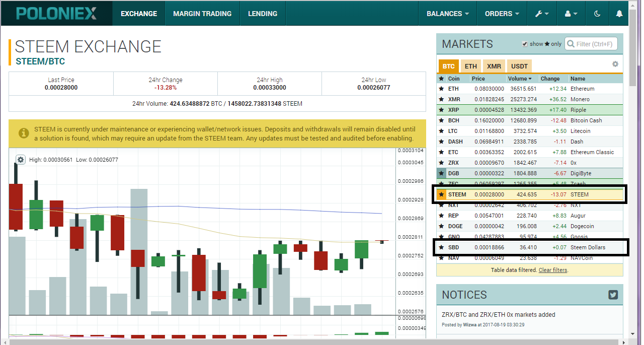Open chart settings gear

click(21, 160)
